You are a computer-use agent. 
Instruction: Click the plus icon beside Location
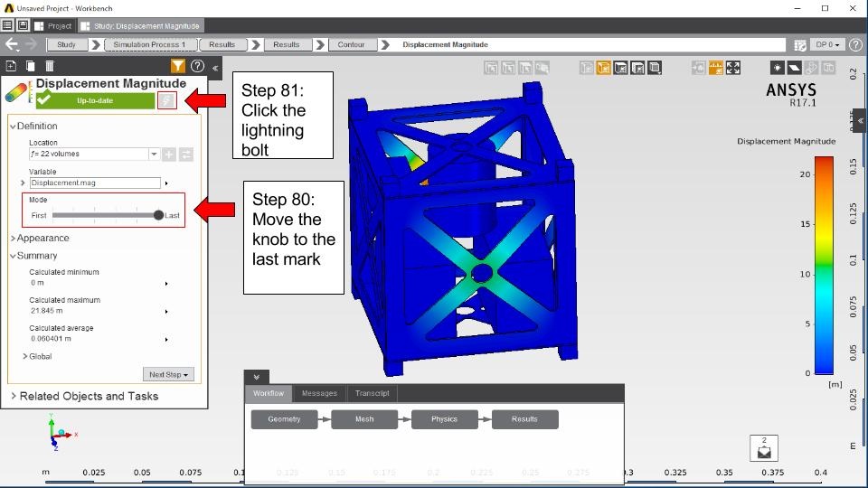(169, 155)
